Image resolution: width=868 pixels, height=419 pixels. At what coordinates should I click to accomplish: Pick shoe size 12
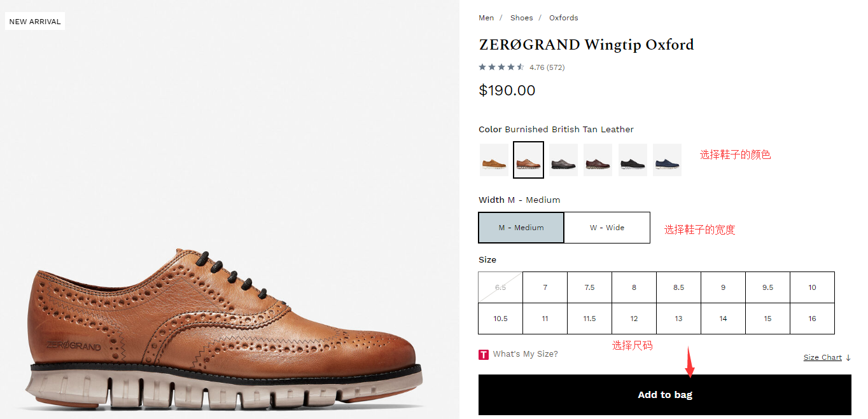634,319
